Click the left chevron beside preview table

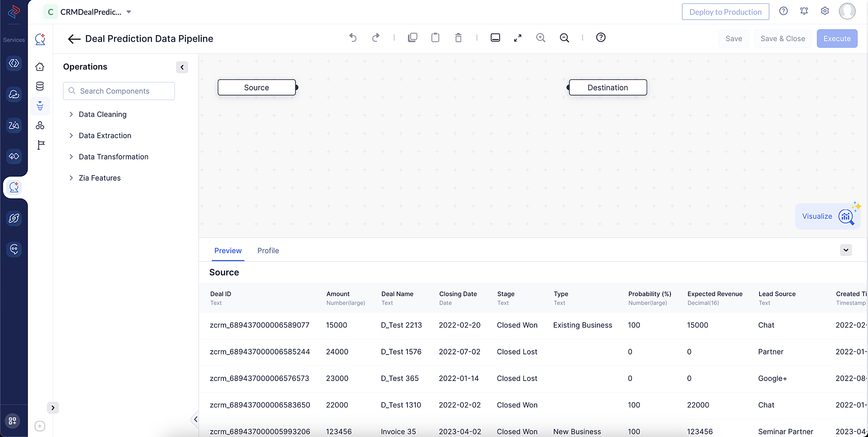point(195,419)
